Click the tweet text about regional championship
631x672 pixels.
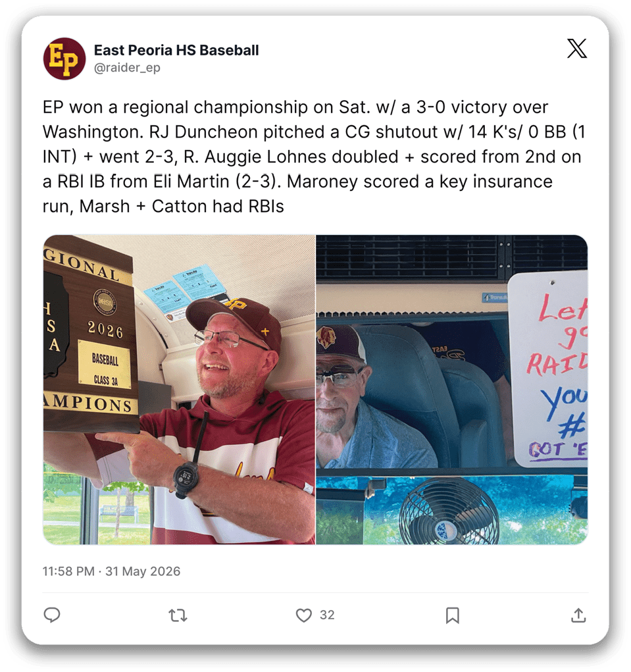click(x=314, y=157)
